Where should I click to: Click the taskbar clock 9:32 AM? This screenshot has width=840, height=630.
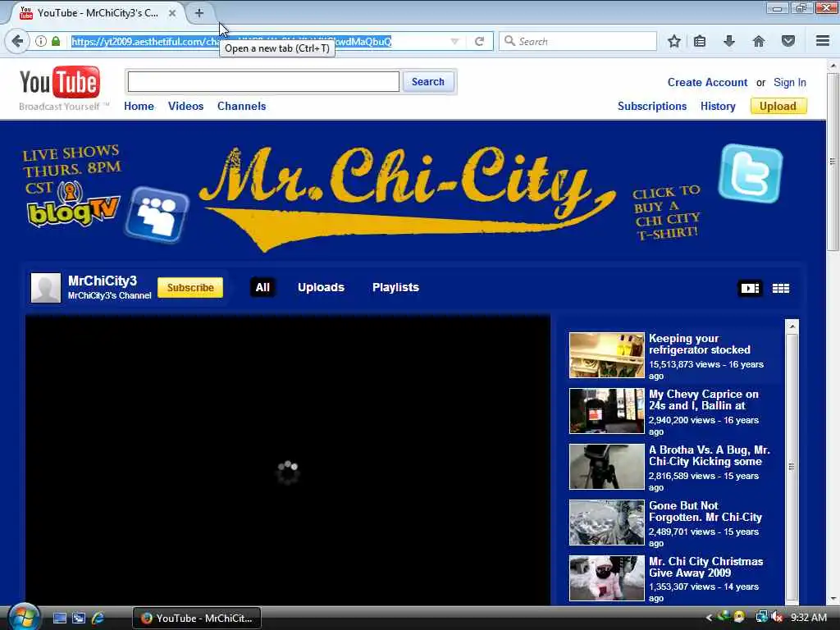[808, 618]
